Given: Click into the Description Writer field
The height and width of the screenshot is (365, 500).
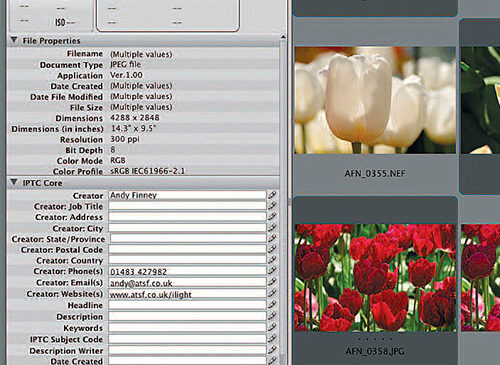Looking at the screenshot, I should (x=187, y=350).
